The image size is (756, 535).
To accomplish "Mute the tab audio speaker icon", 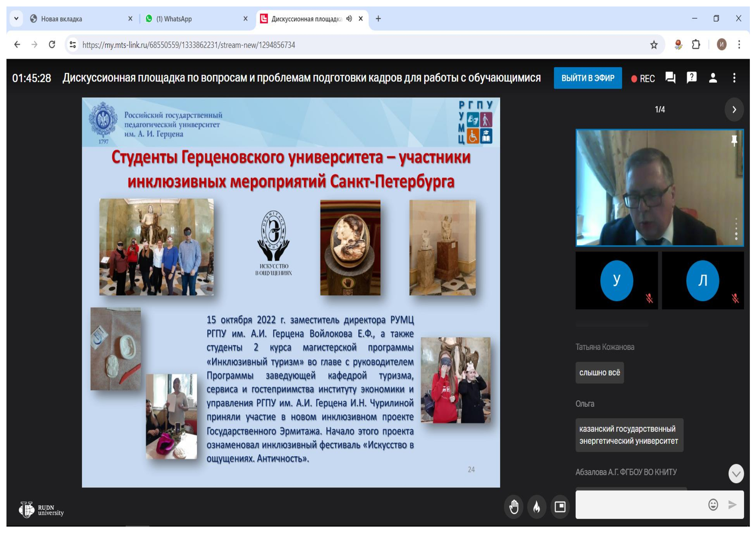I will [349, 19].
